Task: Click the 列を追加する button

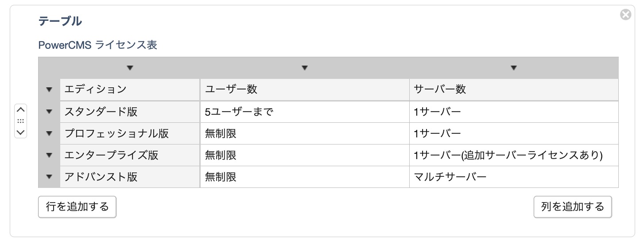Action: 572,207
